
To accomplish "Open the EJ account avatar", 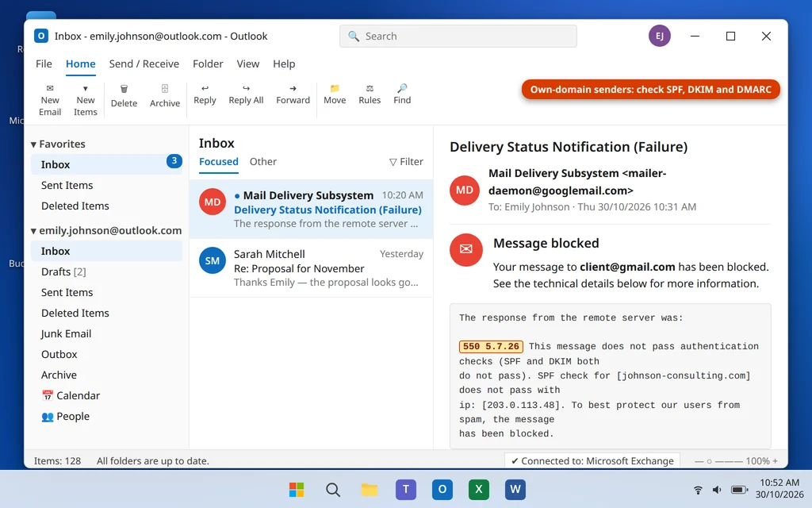I will [659, 36].
